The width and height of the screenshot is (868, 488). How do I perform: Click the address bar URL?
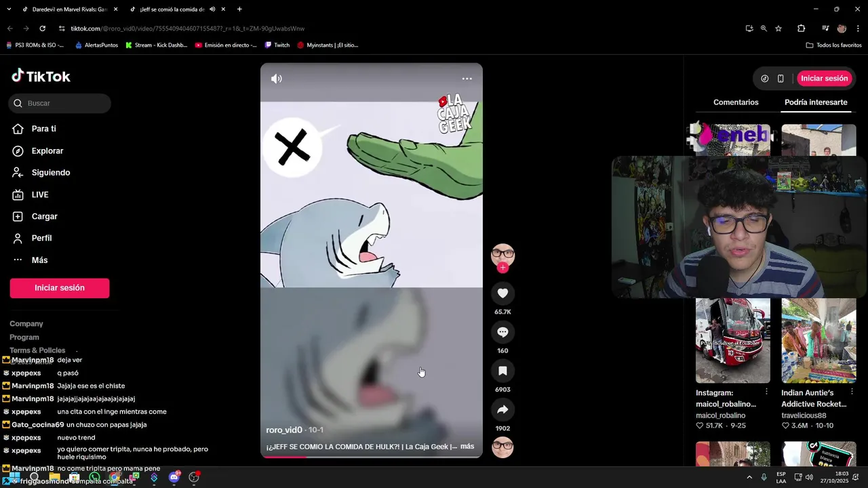(188, 28)
